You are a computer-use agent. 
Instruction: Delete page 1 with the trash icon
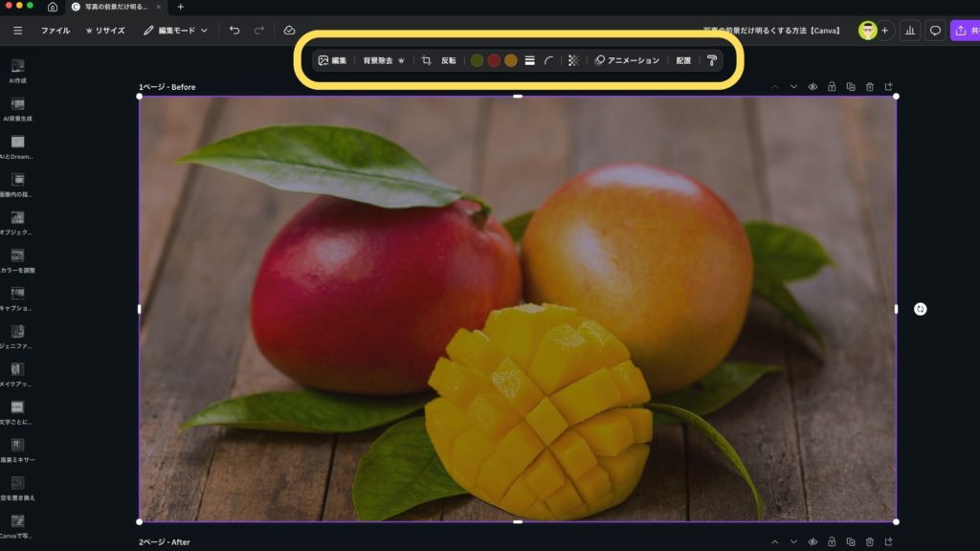point(870,87)
